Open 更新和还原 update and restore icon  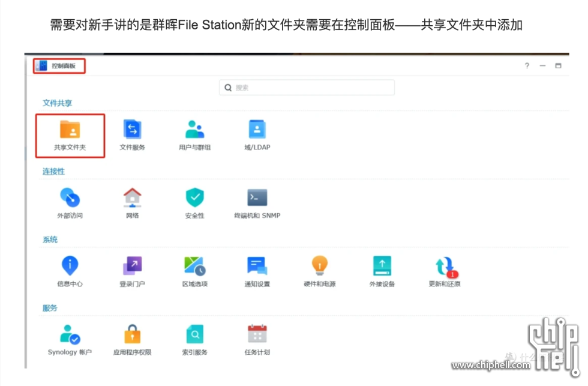click(446, 267)
